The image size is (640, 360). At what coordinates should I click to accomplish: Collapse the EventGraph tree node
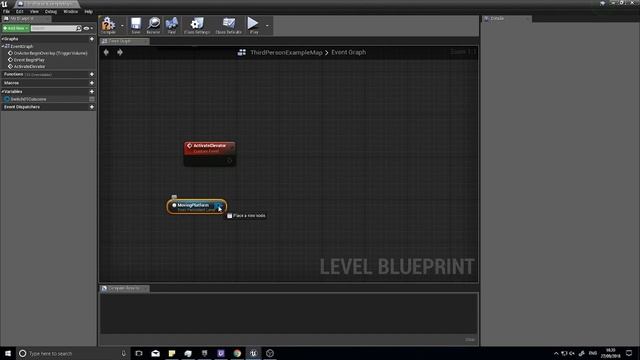pos(2,46)
